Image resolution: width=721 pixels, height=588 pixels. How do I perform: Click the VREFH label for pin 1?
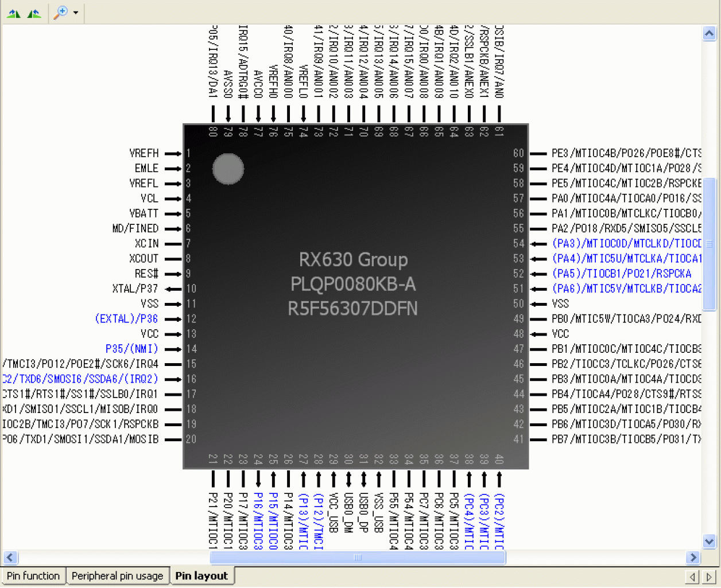click(x=145, y=153)
